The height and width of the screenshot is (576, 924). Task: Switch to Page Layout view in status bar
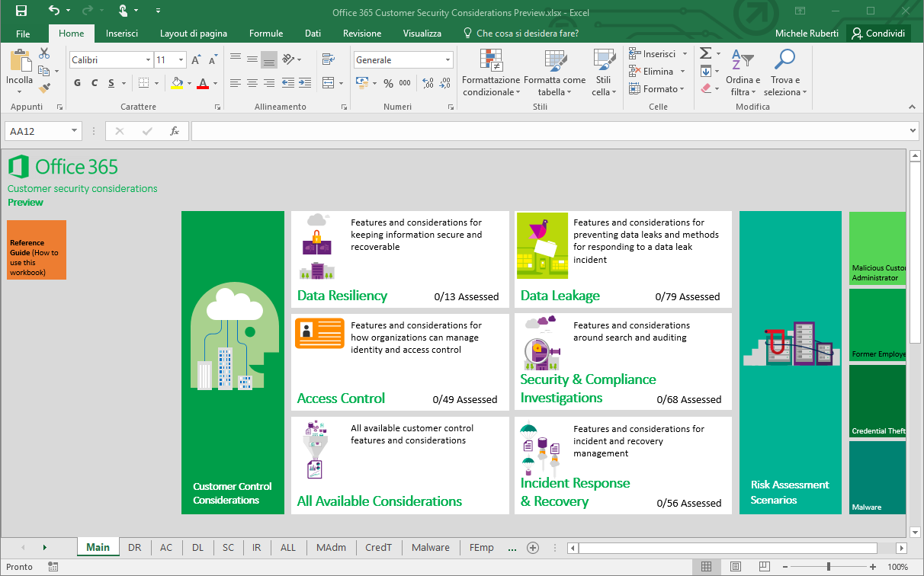[x=735, y=567]
